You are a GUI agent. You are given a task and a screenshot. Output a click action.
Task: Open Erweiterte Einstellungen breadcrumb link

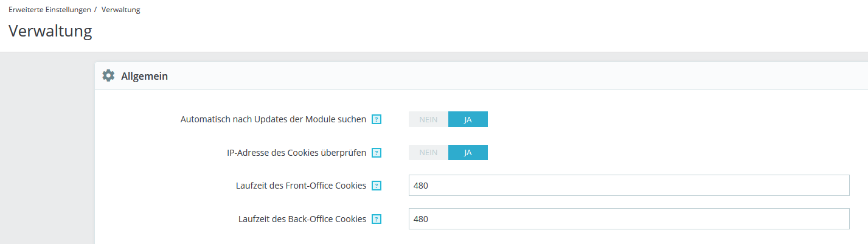tap(50, 10)
